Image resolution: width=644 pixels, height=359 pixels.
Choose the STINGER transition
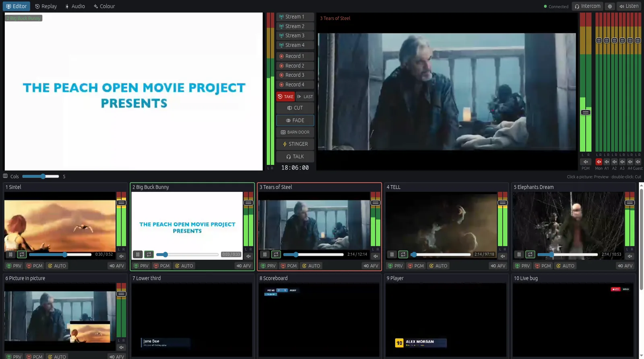pyautogui.click(x=295, y=144)
